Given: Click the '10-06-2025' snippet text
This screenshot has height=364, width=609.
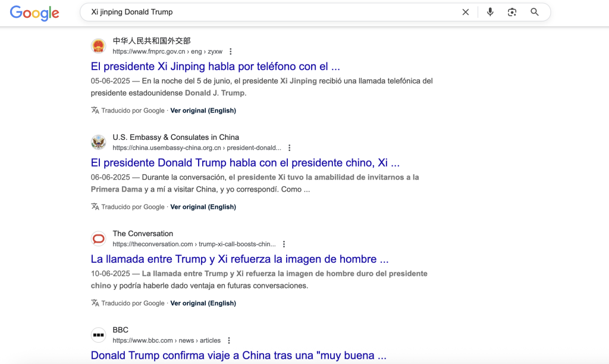Looking at the screenshot, I should pos(110,274).
